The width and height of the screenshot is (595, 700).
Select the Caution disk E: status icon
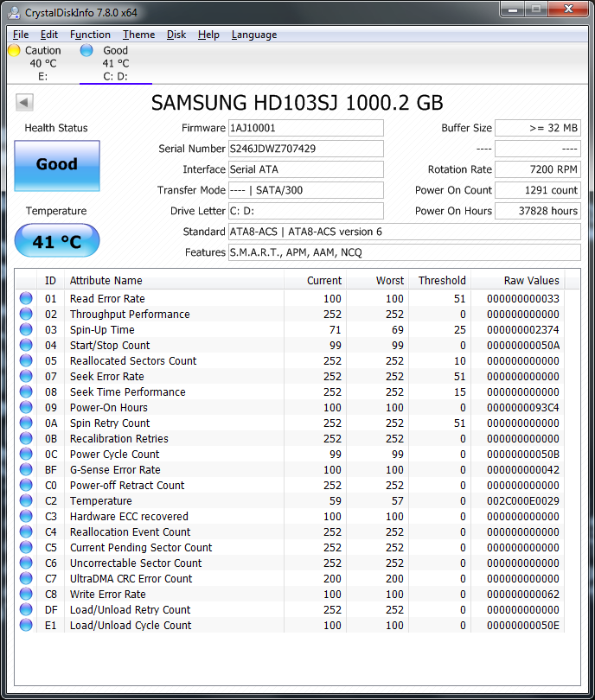pos(15,50)
